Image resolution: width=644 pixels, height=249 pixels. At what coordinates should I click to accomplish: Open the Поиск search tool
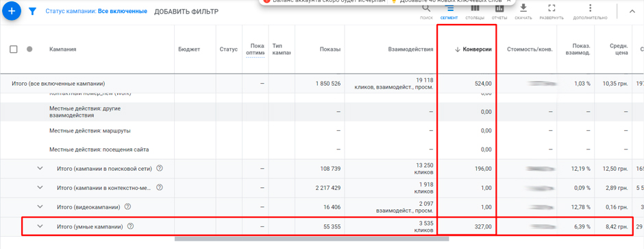(427, 11)
